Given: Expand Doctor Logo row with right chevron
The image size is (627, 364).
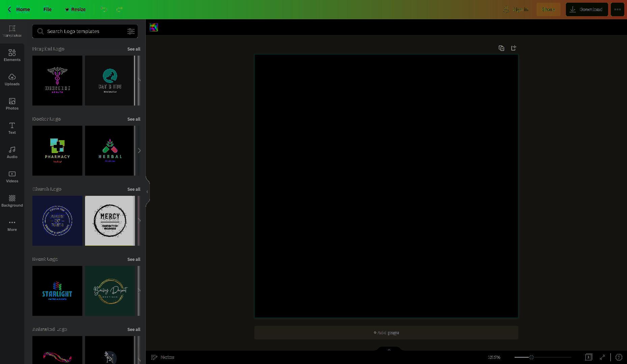Looking at the screenshot, I should (139, 151).
